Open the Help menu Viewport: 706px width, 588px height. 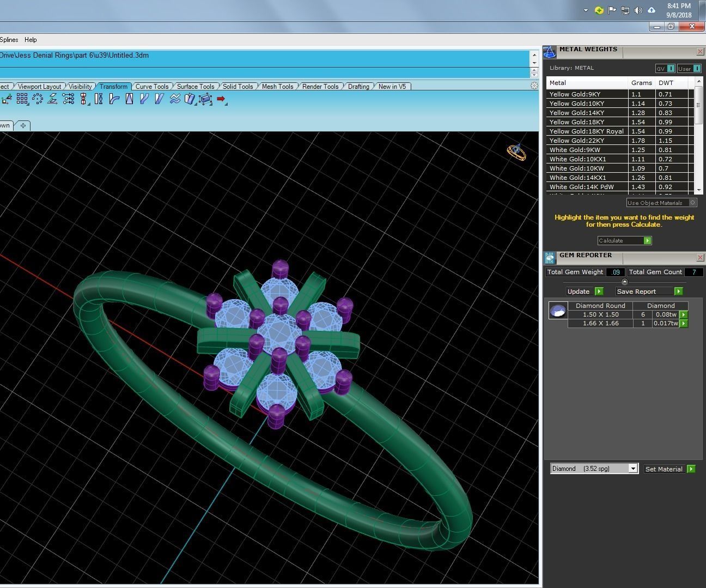point(31,40)
